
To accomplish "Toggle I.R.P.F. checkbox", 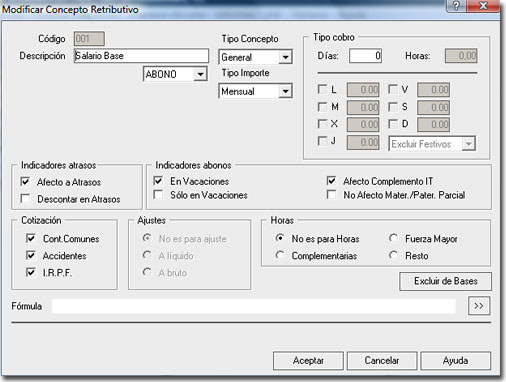I will pos(30,272).
